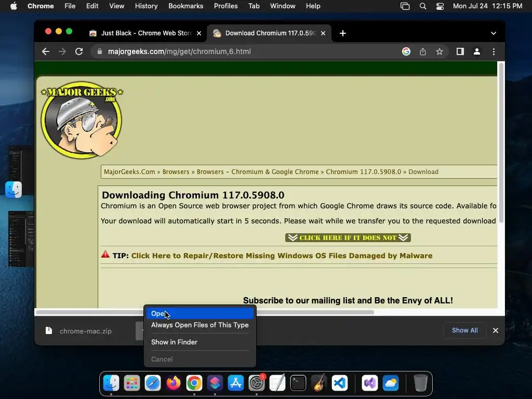Open the Repair/Restore Missing Windows OS Files link
Image resolution: width=532 pixels, height=399 pixels.
282,256
